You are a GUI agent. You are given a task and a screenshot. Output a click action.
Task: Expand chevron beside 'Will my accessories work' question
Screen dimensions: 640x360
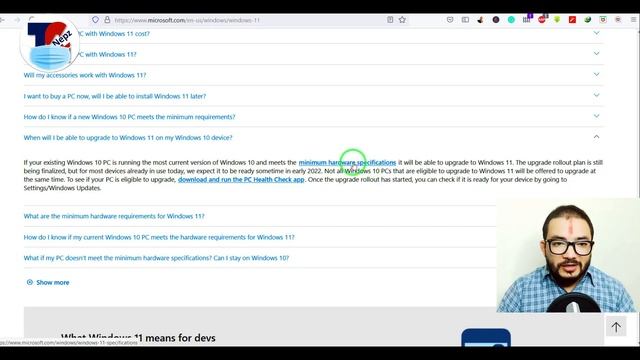[x=596, y=74]
